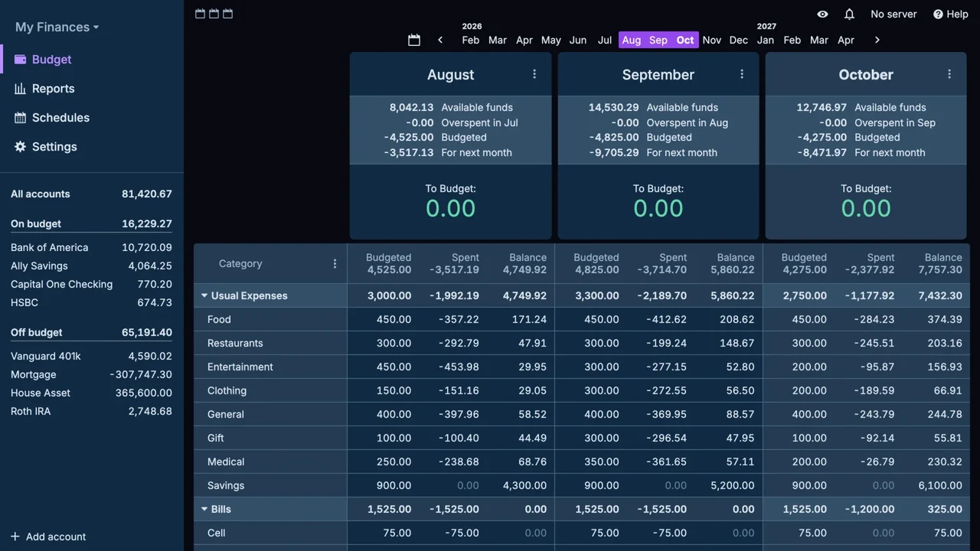This screenshot has height=551, width=980.
Task: Click August To Budget 0.00 amount
Action: pyautogui.click(x=451, y=208)
